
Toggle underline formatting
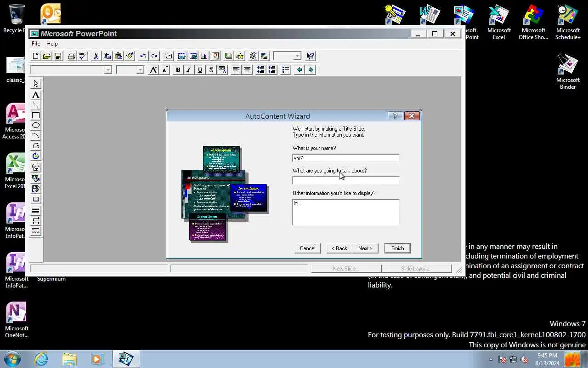[x=200, y=70]
